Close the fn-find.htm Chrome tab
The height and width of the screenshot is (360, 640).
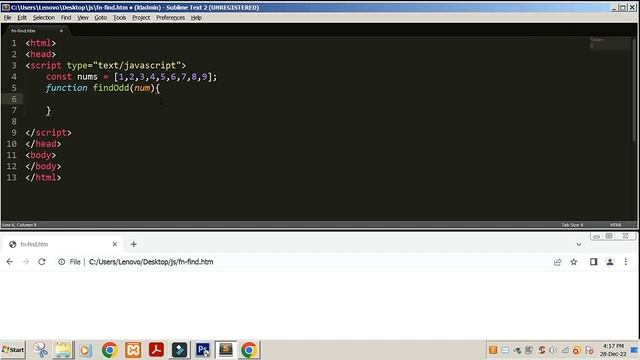pos(115,244)
